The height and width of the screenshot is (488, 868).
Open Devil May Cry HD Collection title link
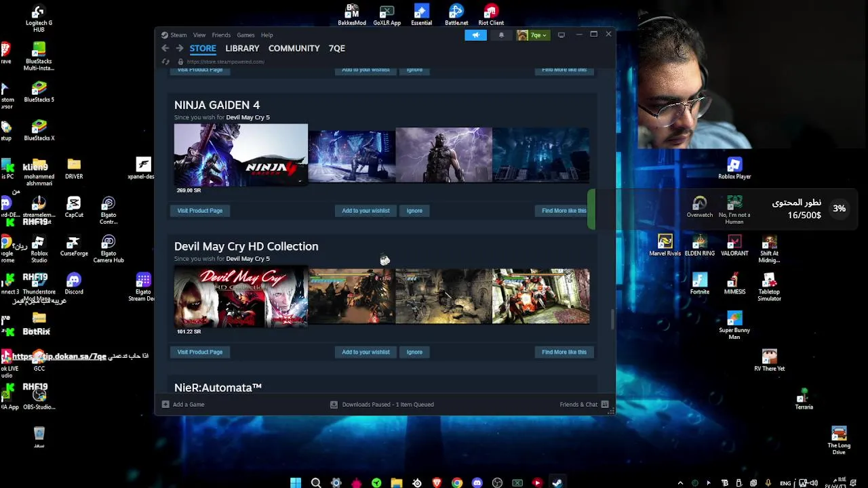tap(246, 246)
